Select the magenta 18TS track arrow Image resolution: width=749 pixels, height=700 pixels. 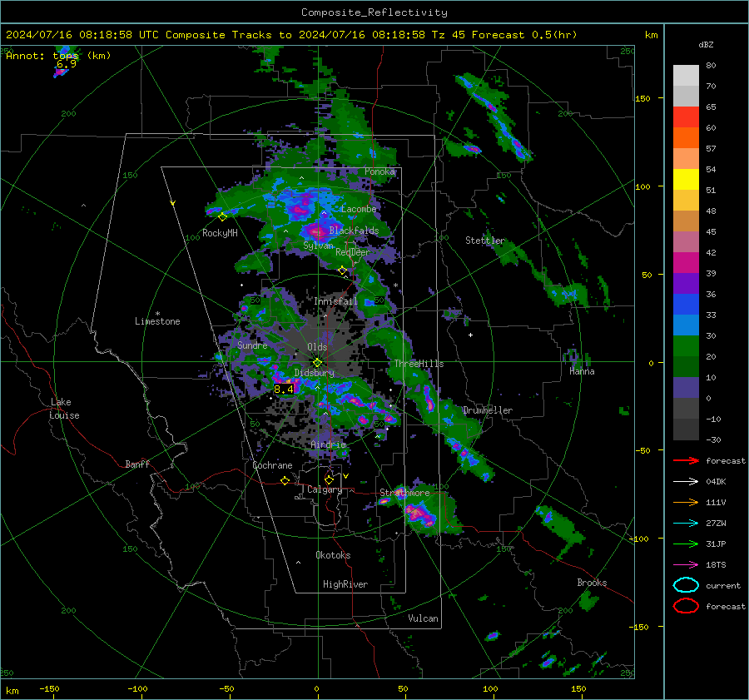[x=686, y=565]
